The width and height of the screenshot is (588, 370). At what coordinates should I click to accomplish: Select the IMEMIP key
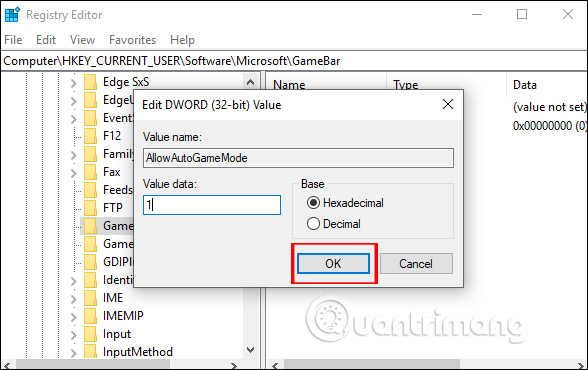pos(123,316)
